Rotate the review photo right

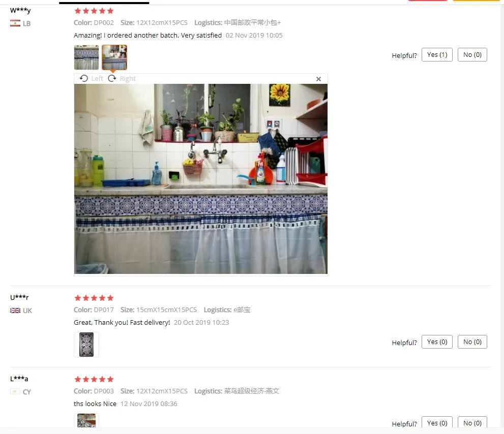[x=122, y=79]
